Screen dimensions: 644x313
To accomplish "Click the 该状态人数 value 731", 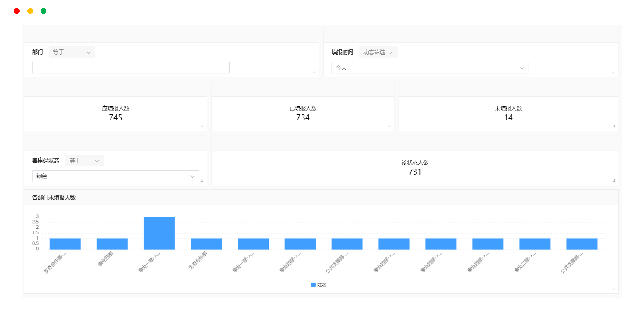I will pos(415,172).
